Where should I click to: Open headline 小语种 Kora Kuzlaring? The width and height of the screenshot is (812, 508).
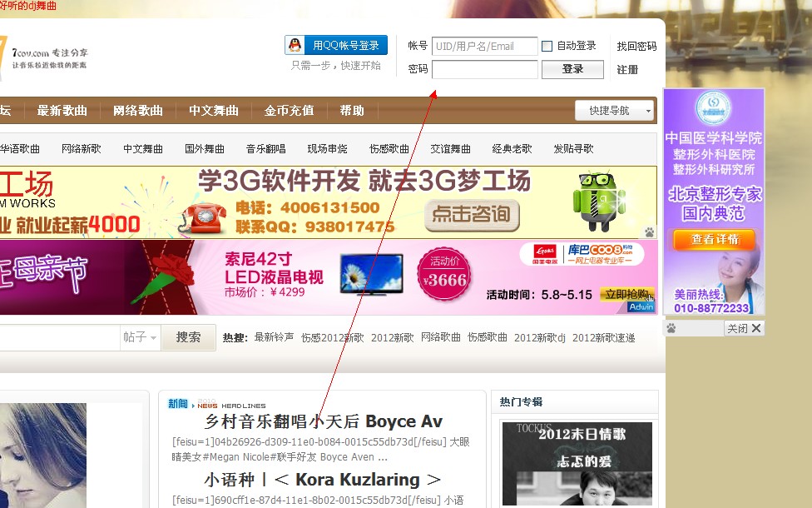[323, 480]
